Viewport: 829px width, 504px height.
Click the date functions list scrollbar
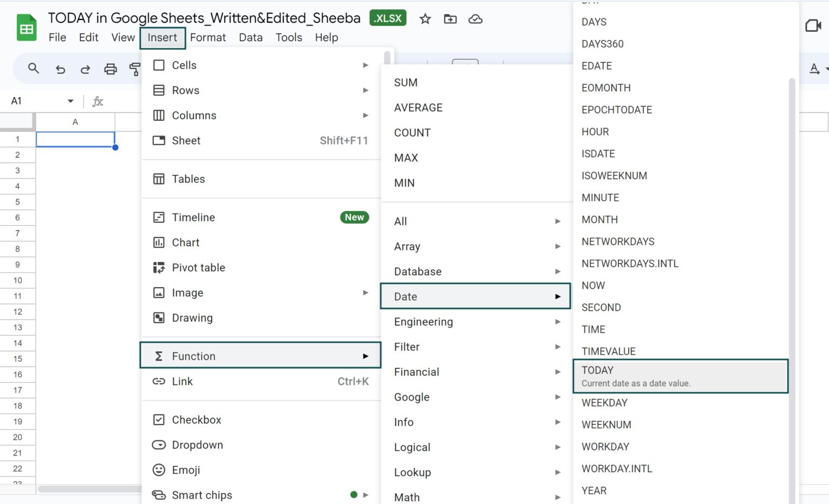point(792,291)
